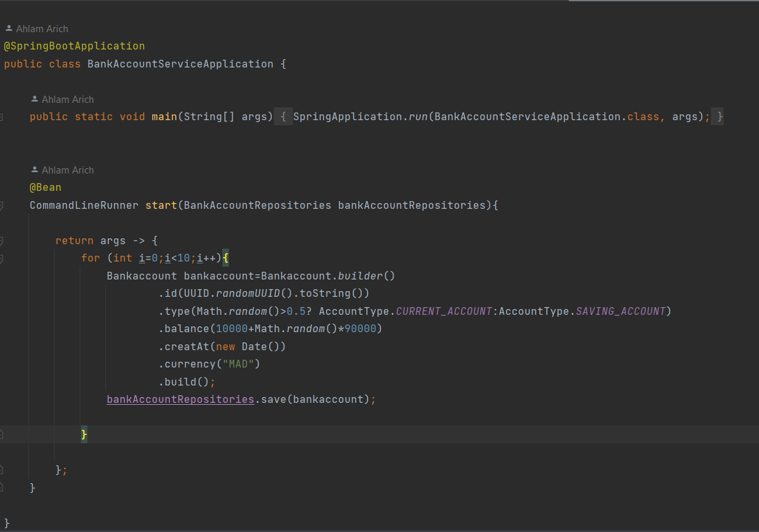759x532 pixels.
Task: Click the highlighted closing brace of the for loop
Action: [x=84, y=434]
